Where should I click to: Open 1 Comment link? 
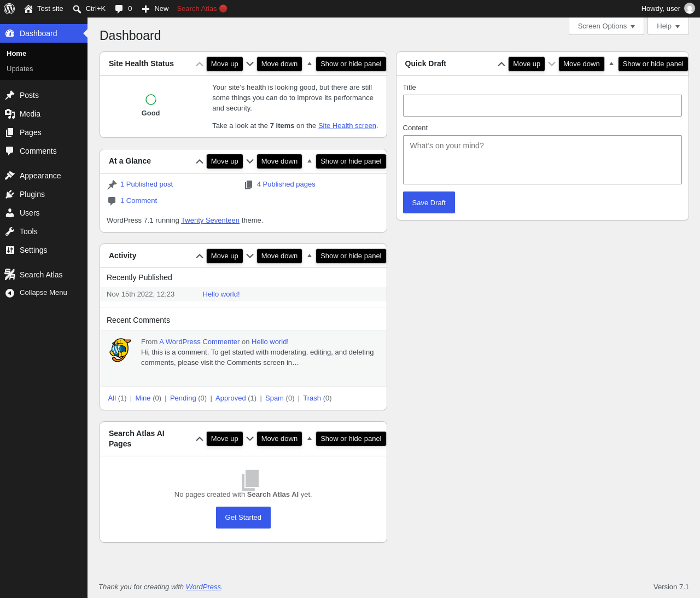click(138, 201)
